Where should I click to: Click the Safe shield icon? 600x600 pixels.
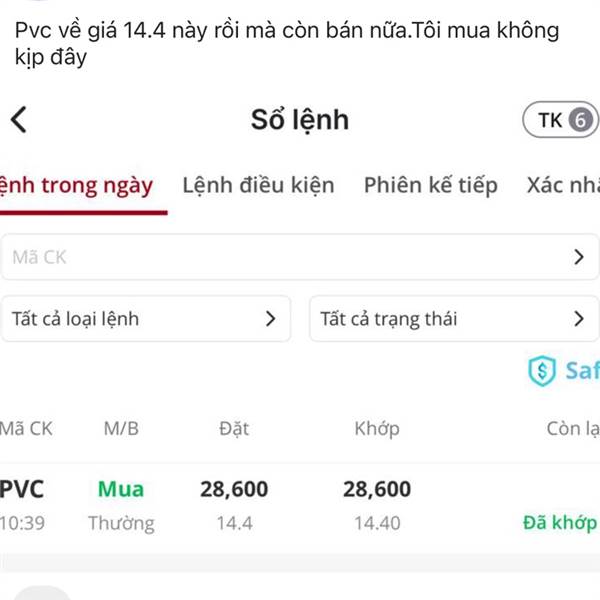[x=541, y=371]
